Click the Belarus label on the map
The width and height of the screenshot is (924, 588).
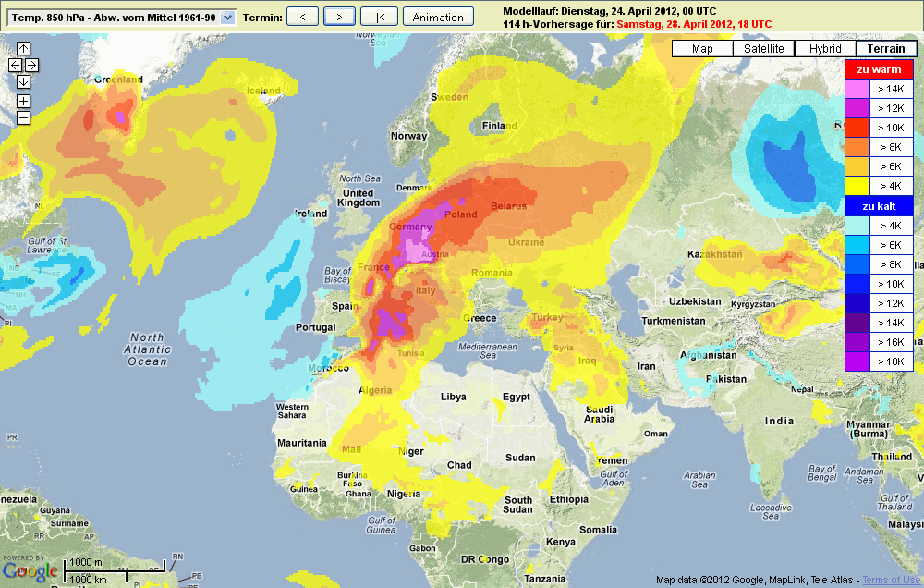click(x=508, y=206)
